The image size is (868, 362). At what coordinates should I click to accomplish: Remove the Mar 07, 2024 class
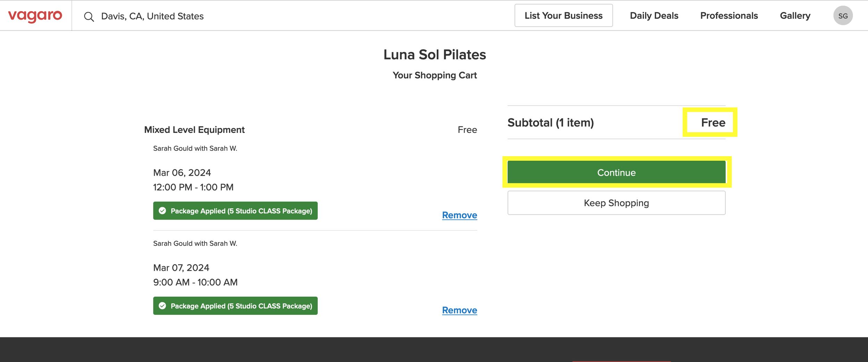point(459,310)
